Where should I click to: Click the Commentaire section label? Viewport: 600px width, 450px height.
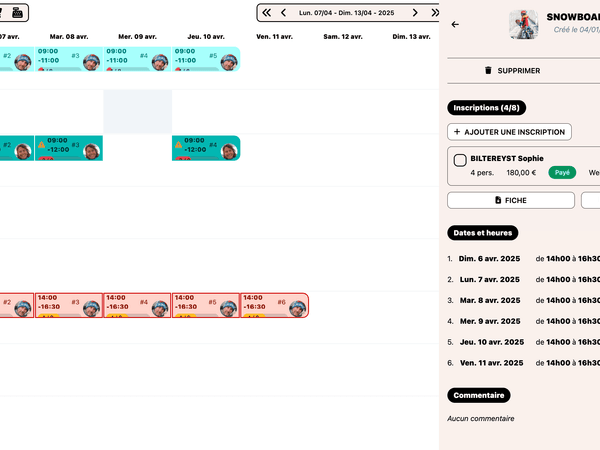click(478, 395)
